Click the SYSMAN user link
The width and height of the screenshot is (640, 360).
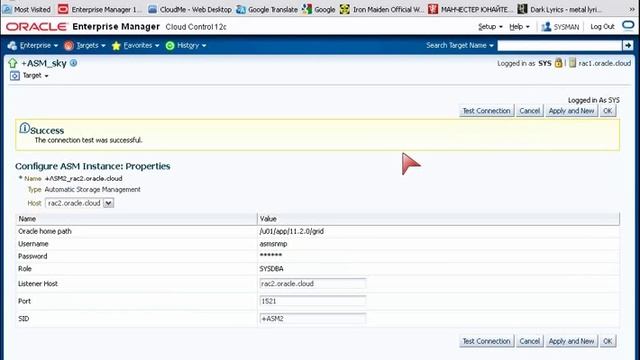566,27
